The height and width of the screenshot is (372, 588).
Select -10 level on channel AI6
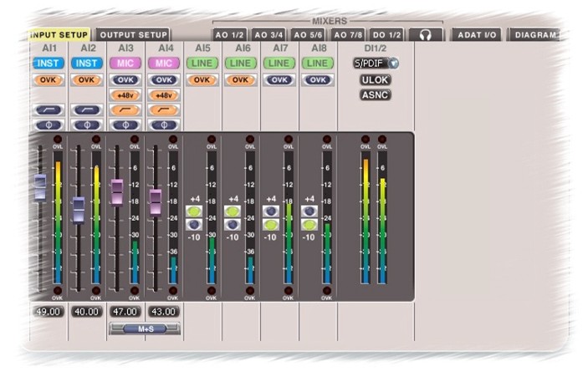(233, 224)
